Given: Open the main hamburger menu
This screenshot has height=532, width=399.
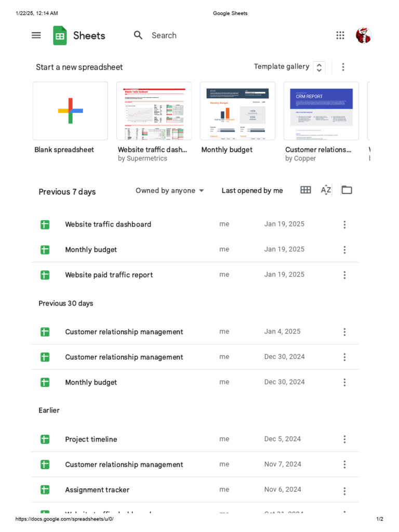Looking at the screenshot, I should coord(36,35).
